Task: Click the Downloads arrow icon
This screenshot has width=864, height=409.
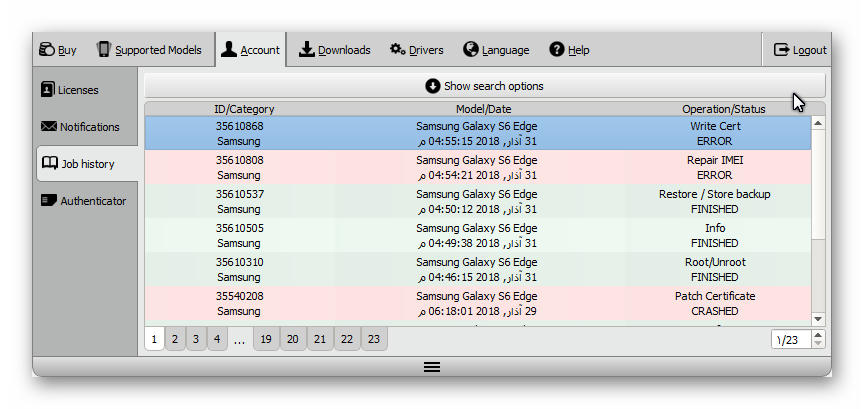Action: (x=307, y=49)
